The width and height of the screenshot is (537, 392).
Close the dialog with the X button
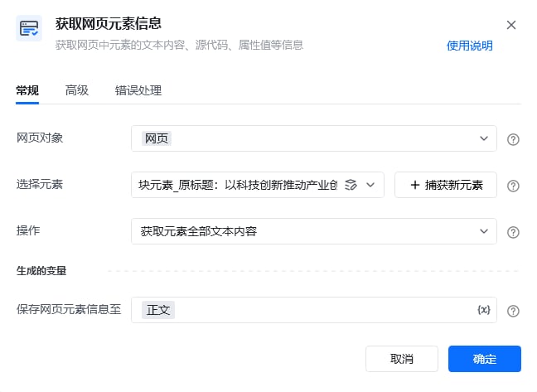511,25
